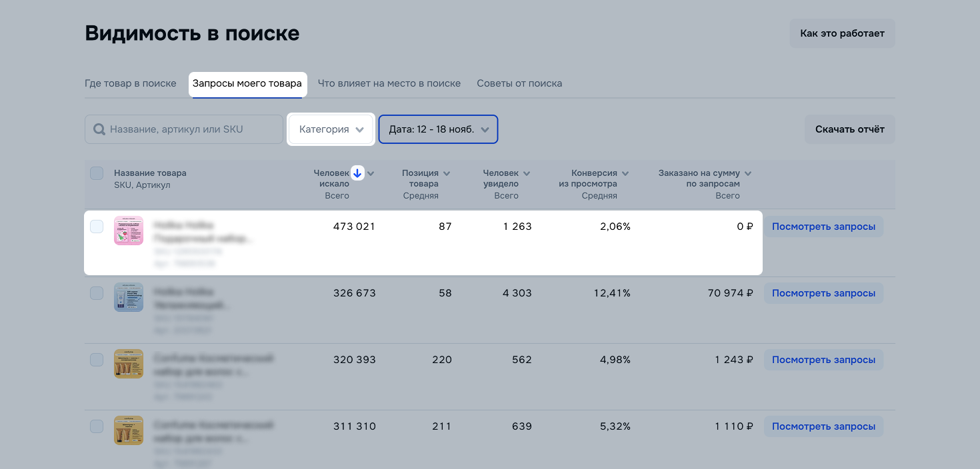
Task: Expand the Категория dropdown
Action: click(x=331, y=129)
